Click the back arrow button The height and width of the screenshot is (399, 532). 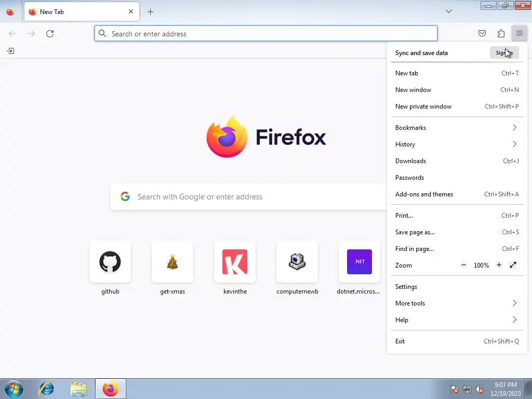12,34
